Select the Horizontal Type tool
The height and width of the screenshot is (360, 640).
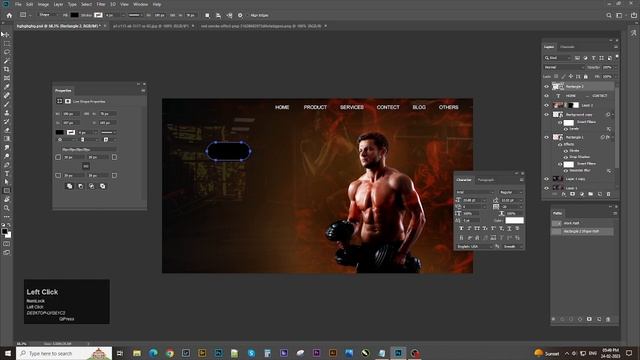pos(7,173)
